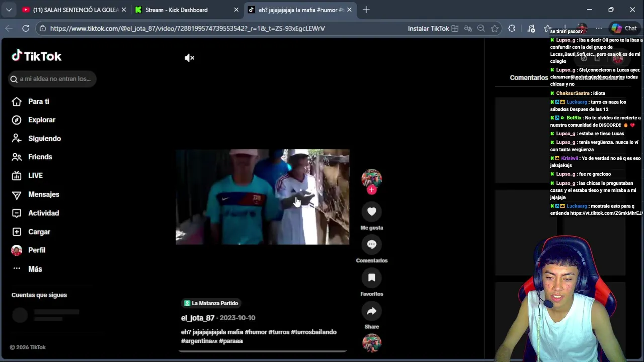Open the translate page icon
Viewport: 644px width, 362px height.
click(x=468, y=28)
